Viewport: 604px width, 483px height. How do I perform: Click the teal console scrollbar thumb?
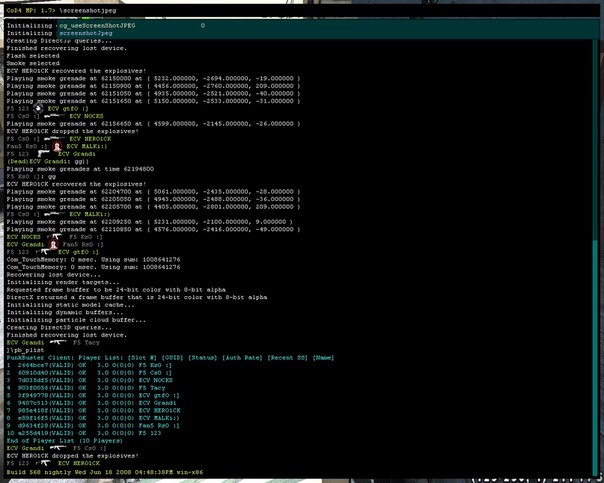(x=596, y=357)
